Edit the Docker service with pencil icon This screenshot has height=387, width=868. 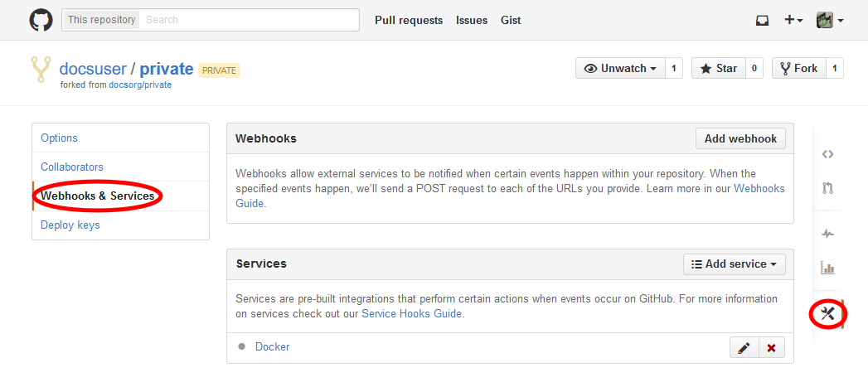click(x=744, y=348)
